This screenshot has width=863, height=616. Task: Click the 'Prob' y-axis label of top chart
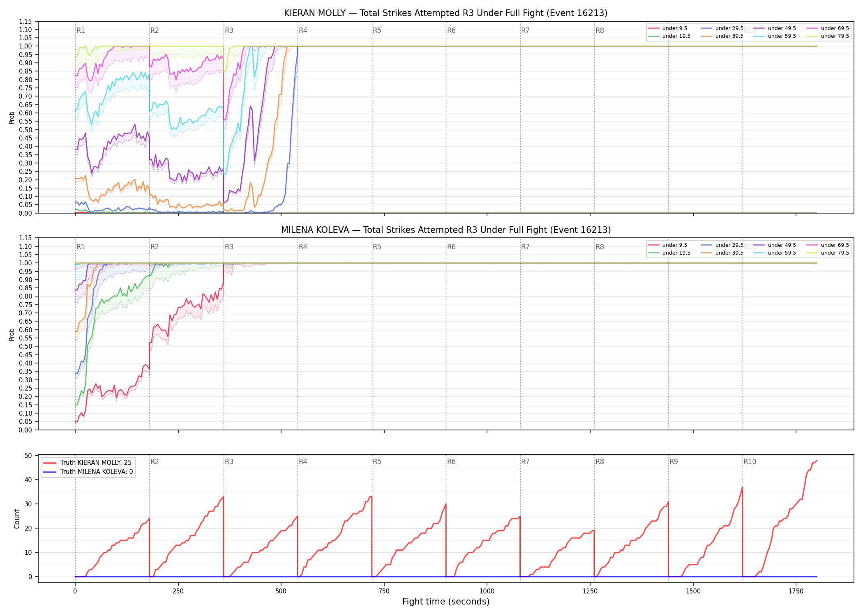click(x=12, y=117)
